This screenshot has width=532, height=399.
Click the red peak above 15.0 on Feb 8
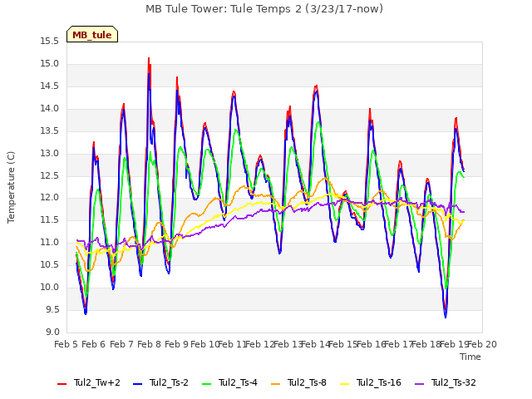click(149, 59)
